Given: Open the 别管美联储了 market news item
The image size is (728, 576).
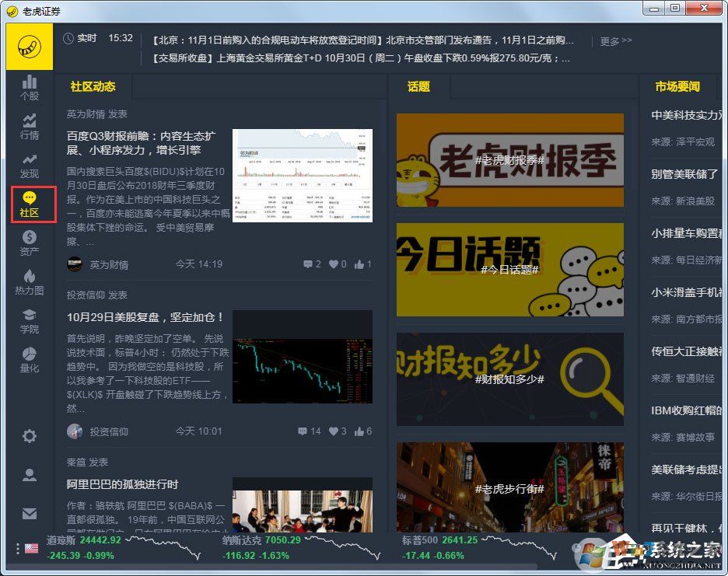Looking at the screenshot, I should (684, 174).
